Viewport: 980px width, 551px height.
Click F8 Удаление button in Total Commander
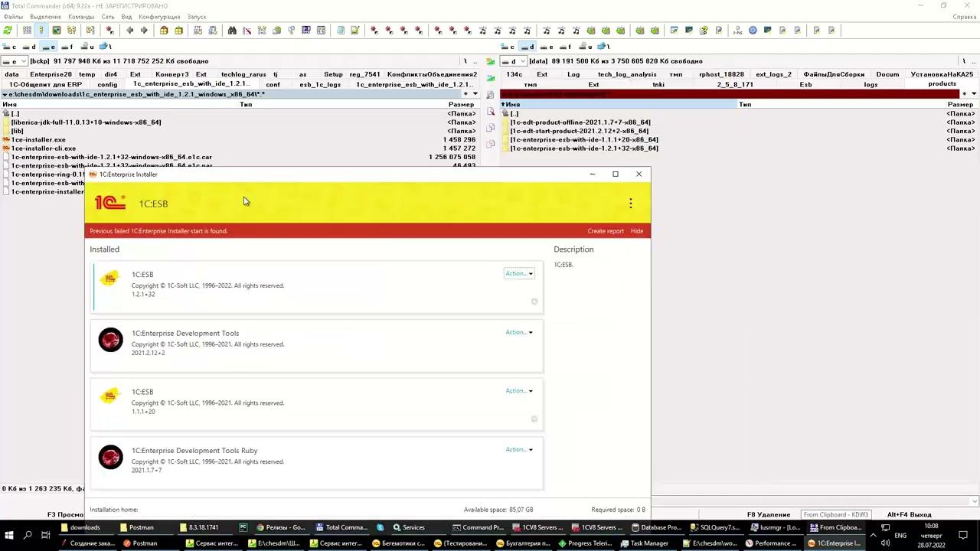(768, 515)
